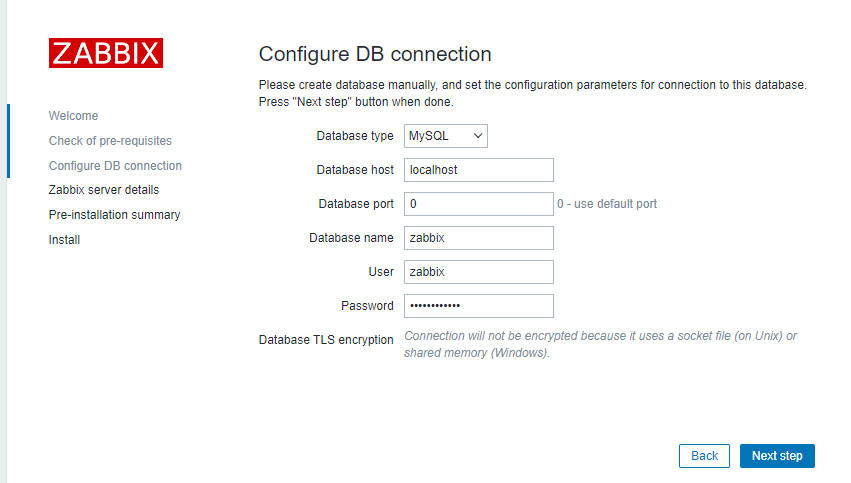The width and height of the screenshot is (851, 483).
Task: Click the ZABBIX logo
Action: click(105, 53)
